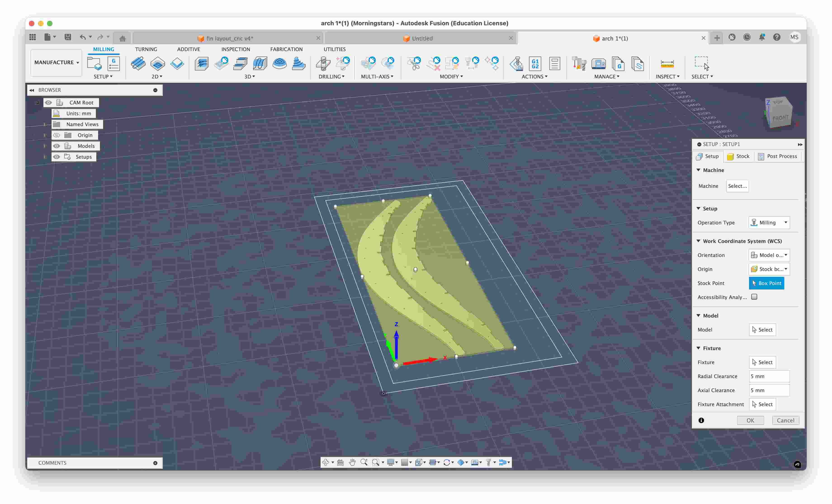832x504 pixels.
Task: Toggle visibility of Setups
Action: 56,157
